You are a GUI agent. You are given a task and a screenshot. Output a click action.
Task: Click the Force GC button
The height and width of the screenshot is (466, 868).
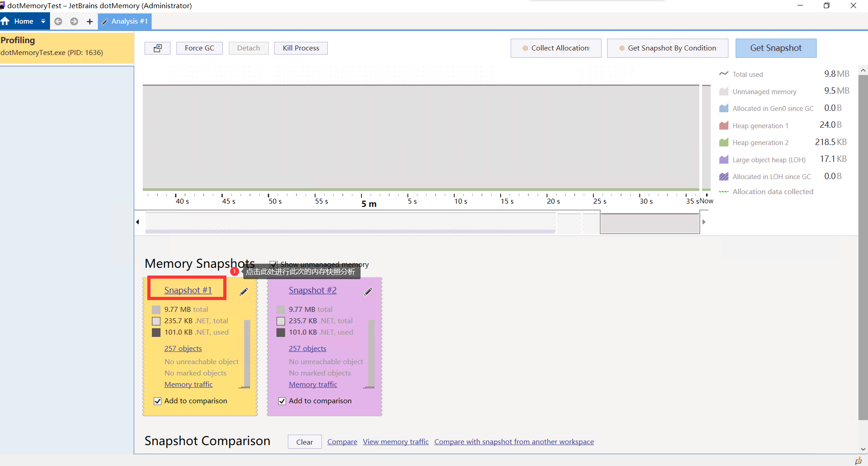tap(200, 48)
